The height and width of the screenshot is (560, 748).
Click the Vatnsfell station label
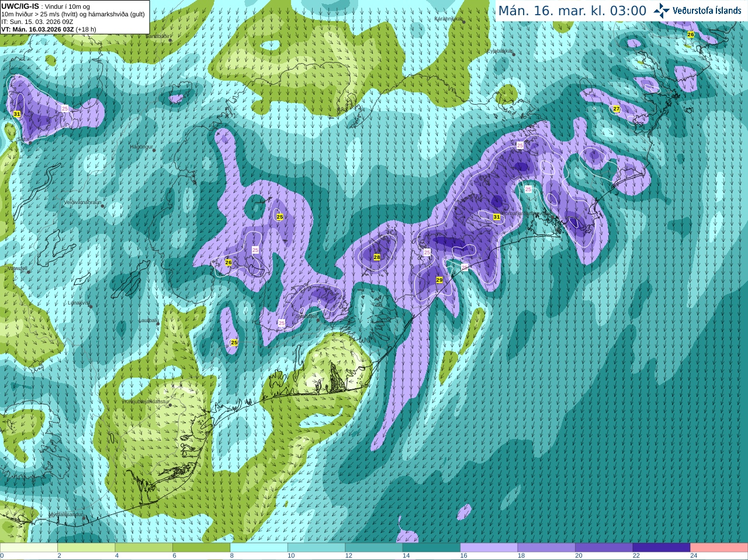(17, 268)
